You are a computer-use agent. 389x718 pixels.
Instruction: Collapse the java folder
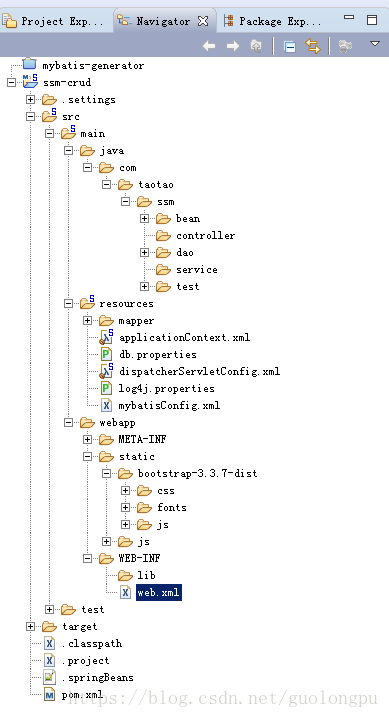click(68, 150)
